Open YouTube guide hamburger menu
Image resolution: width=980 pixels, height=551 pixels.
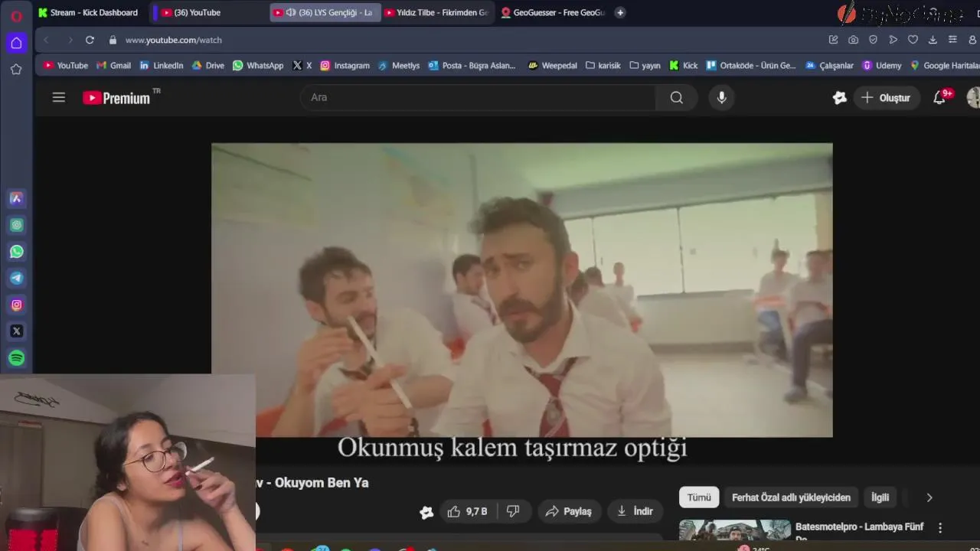(x=59, y=97)
